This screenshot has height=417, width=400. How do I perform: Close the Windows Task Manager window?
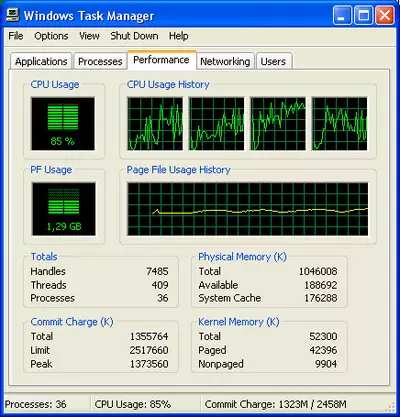pyautogui.click(x=385, y=15)
